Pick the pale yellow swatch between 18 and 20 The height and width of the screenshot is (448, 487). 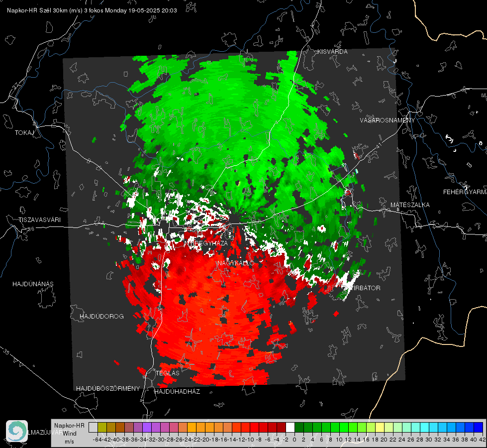380,427
